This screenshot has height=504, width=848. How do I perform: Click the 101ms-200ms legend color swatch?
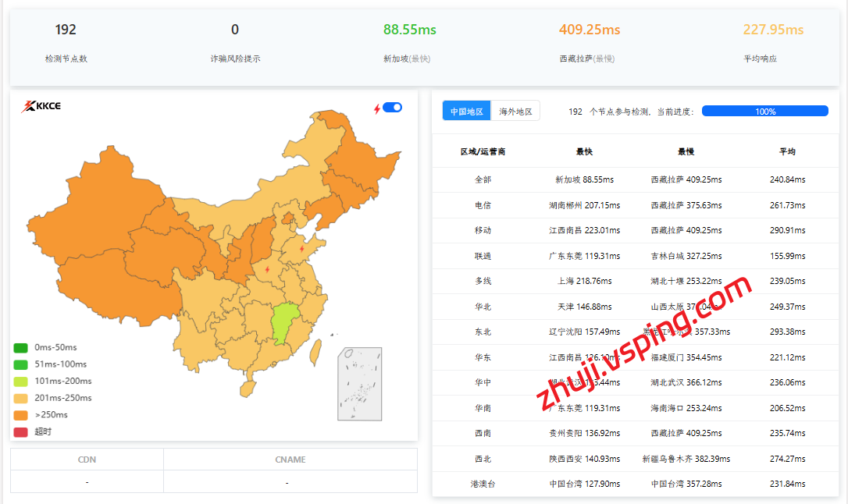pyautogui.click(x=20, y=382)
